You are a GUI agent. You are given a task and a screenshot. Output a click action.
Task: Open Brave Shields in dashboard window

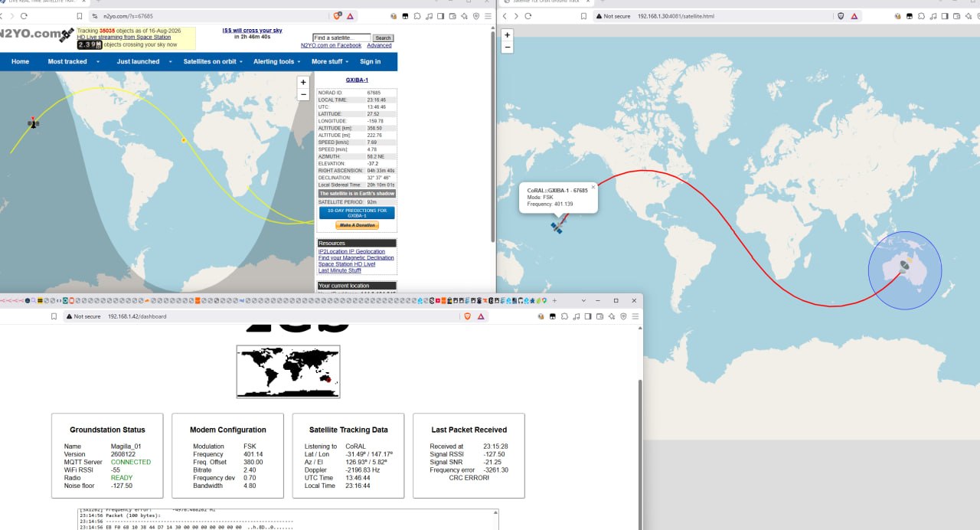coord(467,316)
